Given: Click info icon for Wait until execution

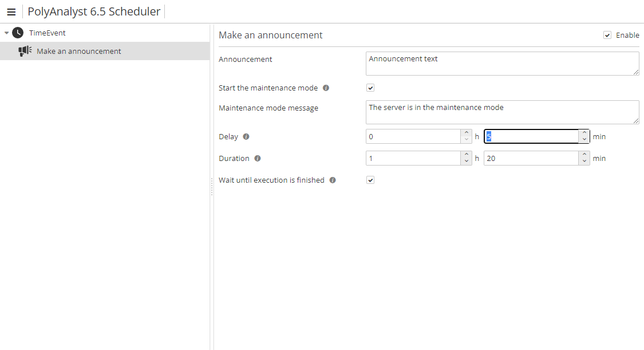Looking at the screenshot, I should (333, 180).
